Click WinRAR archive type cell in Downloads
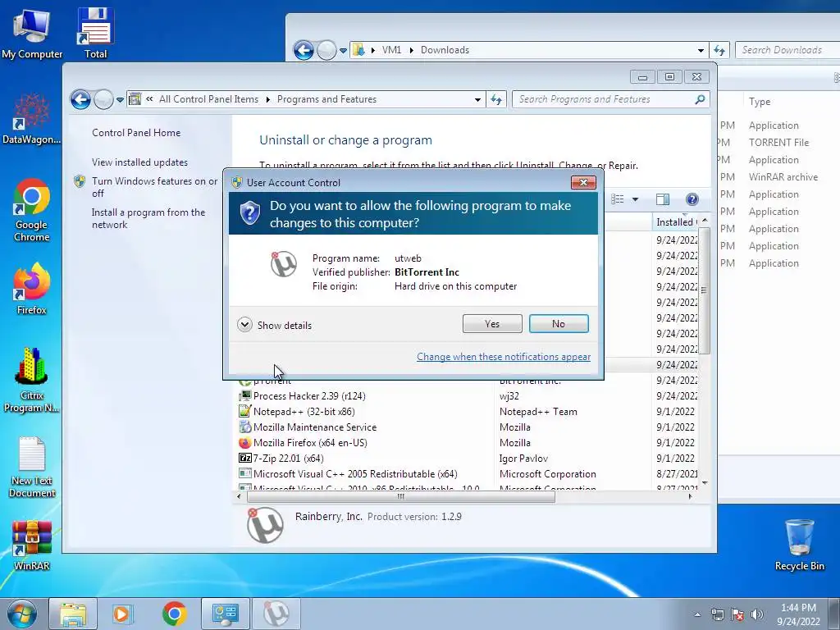Screen dimensions: 840x630 tap(783, 177)
